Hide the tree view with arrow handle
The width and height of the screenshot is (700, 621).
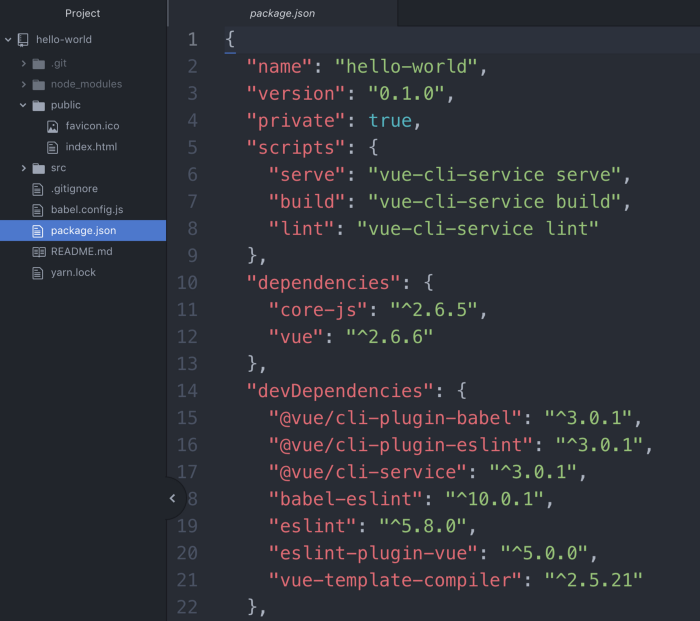tap(172, 498)
